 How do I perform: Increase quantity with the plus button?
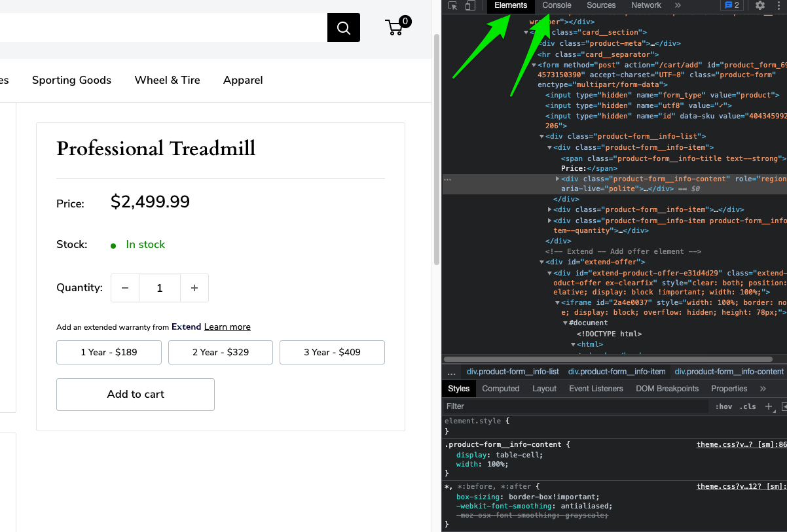[194, 288]
